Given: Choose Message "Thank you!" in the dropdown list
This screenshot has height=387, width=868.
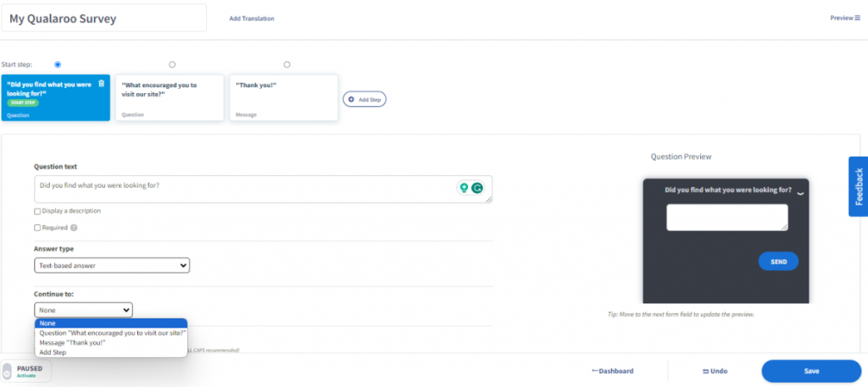Looking at the screenshot, I should click(111, 343).
